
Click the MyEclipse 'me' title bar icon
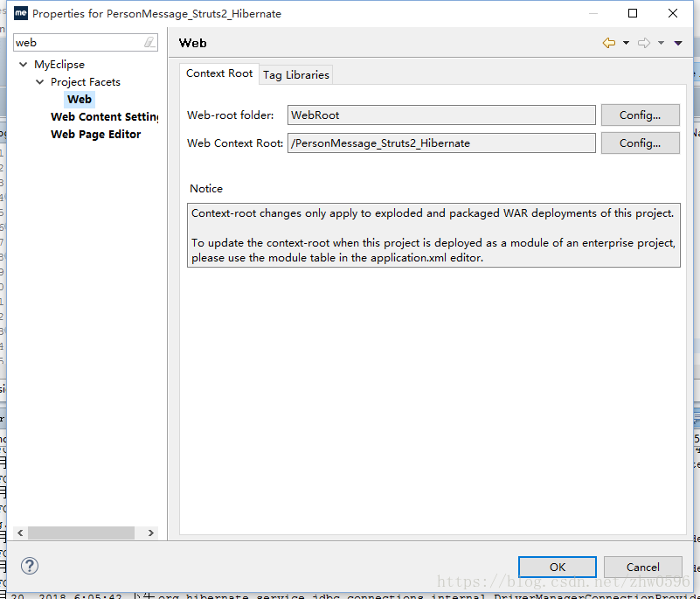(x=20, y=13)
